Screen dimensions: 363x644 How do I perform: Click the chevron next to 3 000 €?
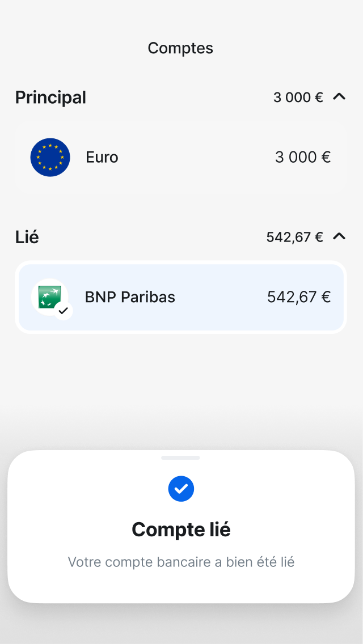(x=339, y=97)
